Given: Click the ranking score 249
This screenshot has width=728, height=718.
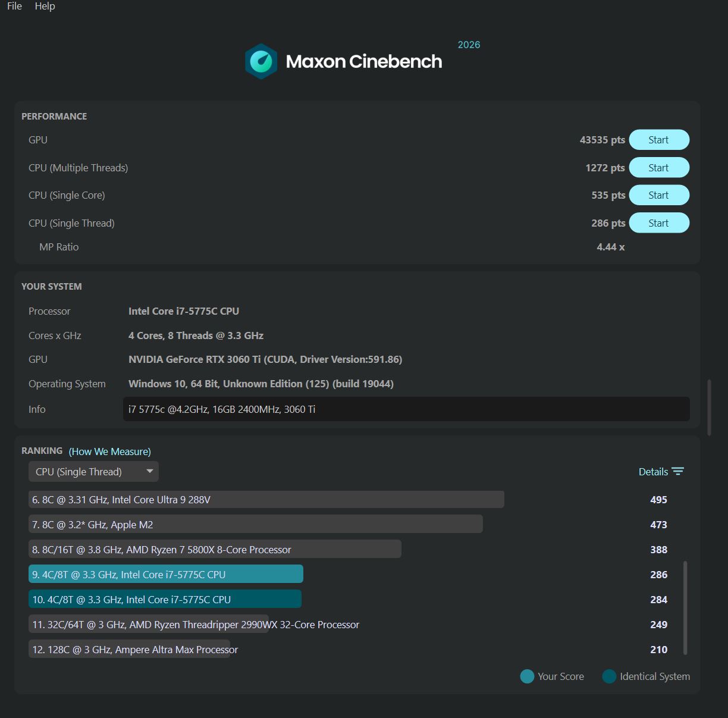Looking at the screenshot, I should (658, 625).
